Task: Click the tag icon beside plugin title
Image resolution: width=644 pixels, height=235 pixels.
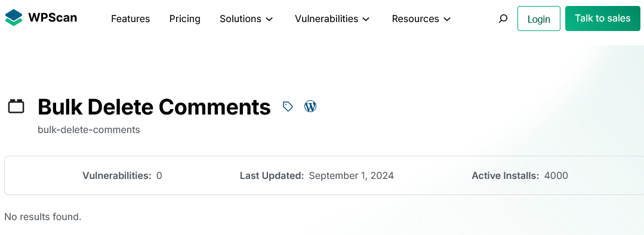Action: pyautogui.click(x=288, y=107)
